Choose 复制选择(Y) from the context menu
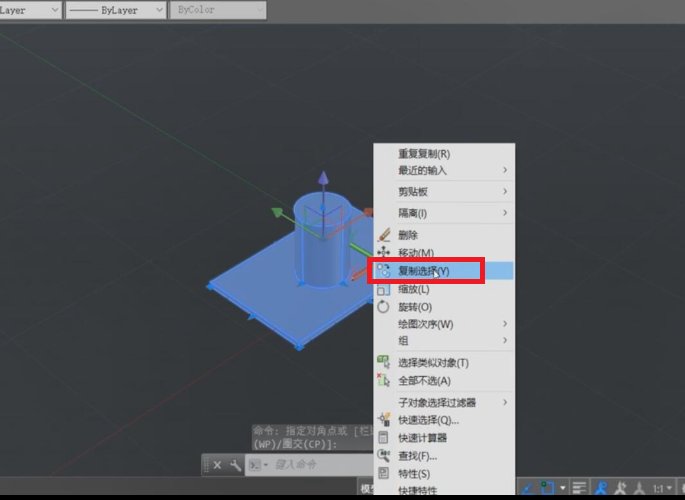The height and width of the screenshot is (500, 685). point(444,271)
